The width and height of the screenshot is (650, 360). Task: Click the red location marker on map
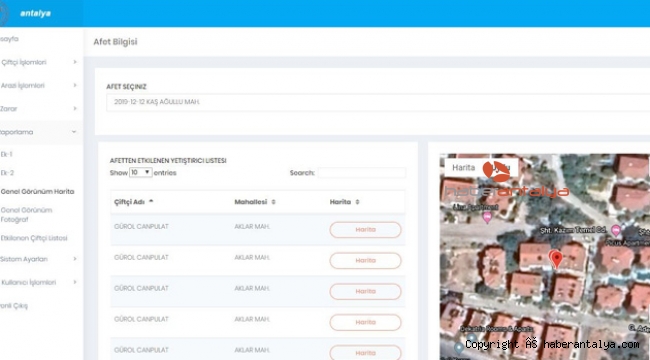(556, 258)
